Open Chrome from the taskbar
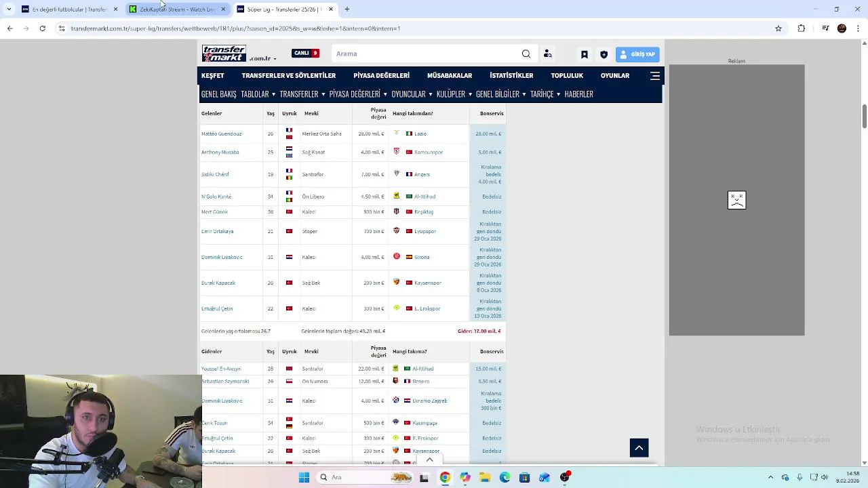Image resolution: width=868 pixels, height=488 pixels. 445,478
